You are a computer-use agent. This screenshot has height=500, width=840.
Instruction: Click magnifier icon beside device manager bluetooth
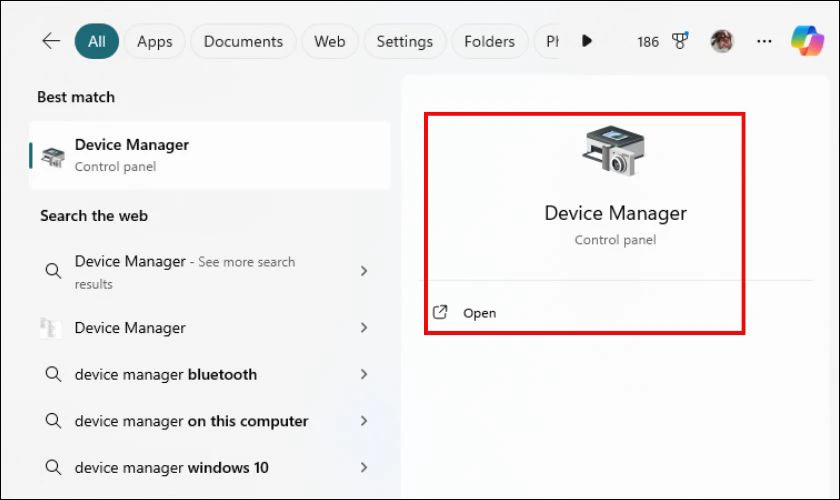52,374
